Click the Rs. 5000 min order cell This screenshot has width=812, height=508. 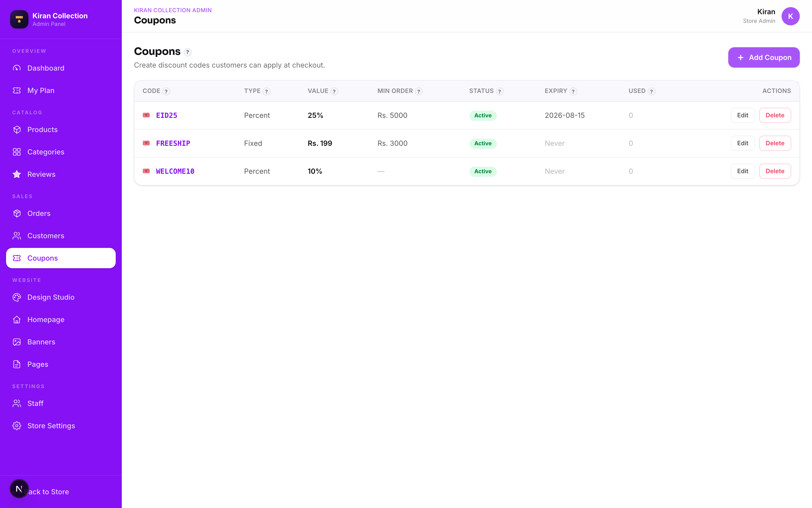click(392, 115)
